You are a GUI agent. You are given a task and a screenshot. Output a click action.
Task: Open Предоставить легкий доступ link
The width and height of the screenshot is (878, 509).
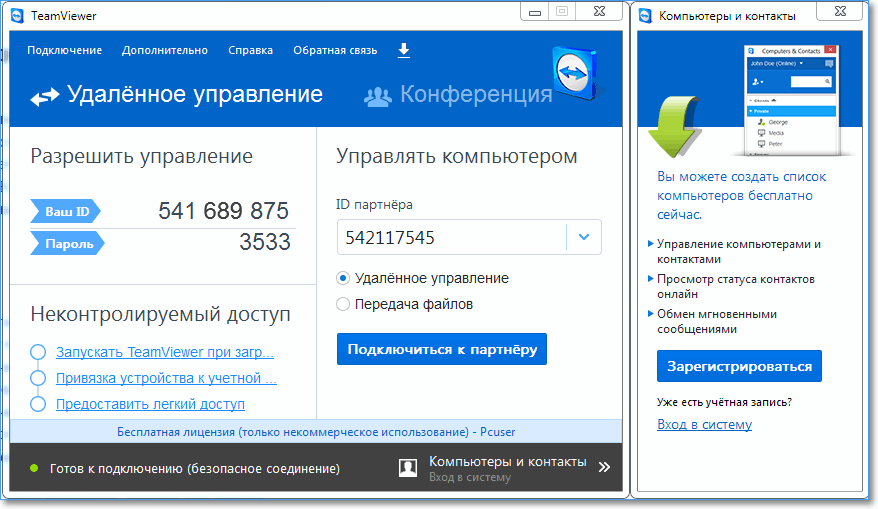point(150,404)
